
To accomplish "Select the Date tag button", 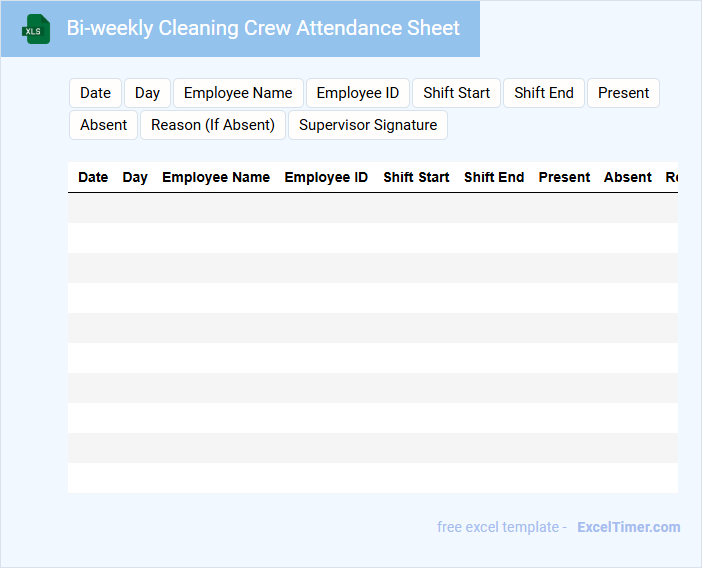I will click(x=95, y=93).
